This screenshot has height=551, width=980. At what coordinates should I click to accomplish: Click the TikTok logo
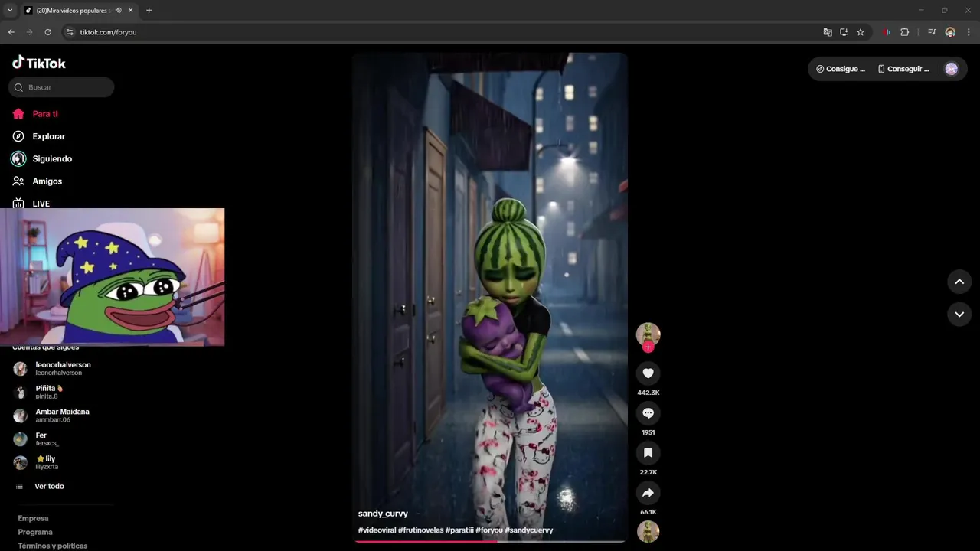(39, 63)
